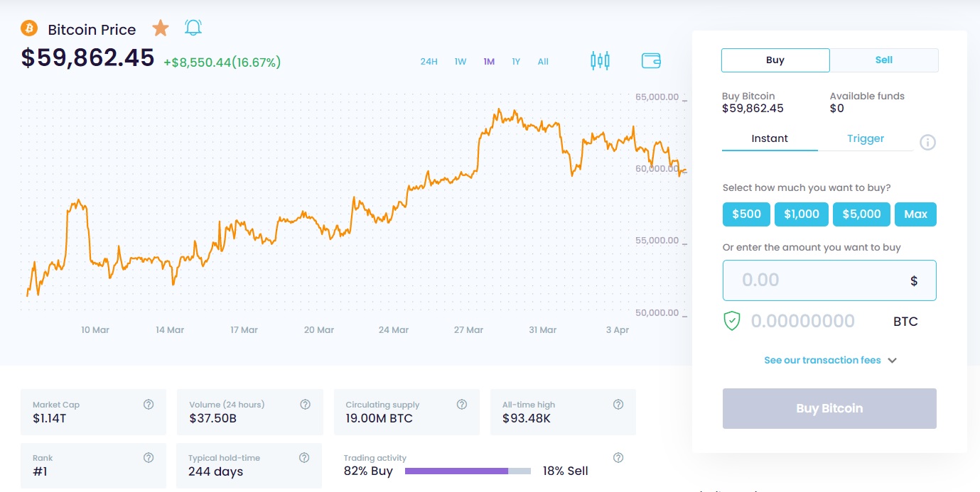Screen dimensions: 980x492
Task: Click the dollar amount input field
Action: tap(829, 280)
